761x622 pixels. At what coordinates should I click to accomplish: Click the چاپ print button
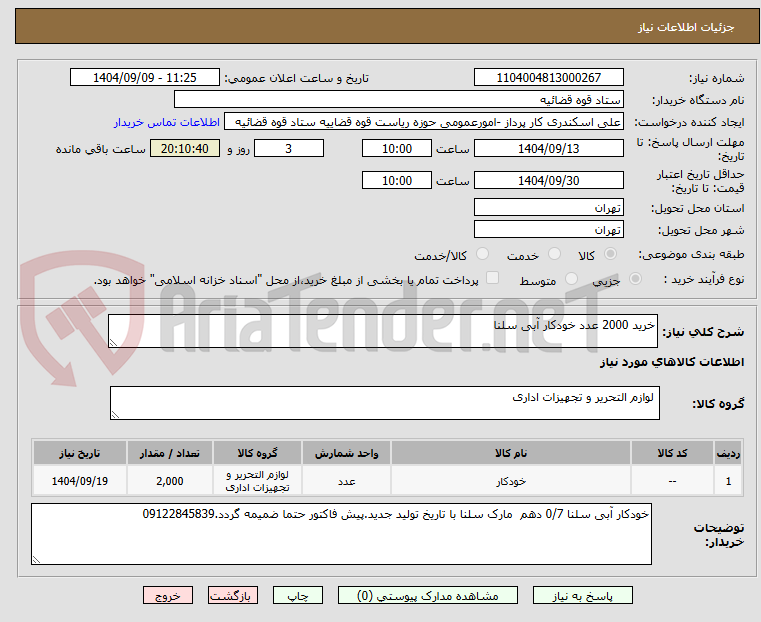(x=298, y=595)
